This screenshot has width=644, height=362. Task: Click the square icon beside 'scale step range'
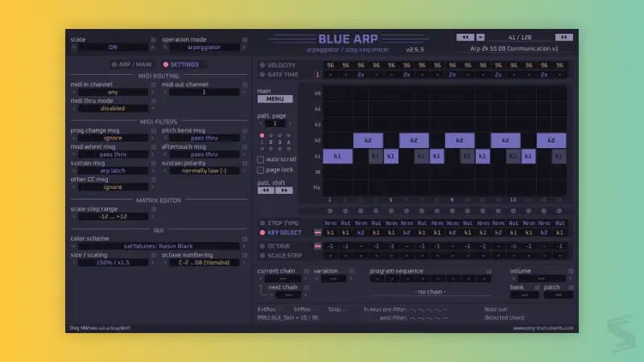154,209
